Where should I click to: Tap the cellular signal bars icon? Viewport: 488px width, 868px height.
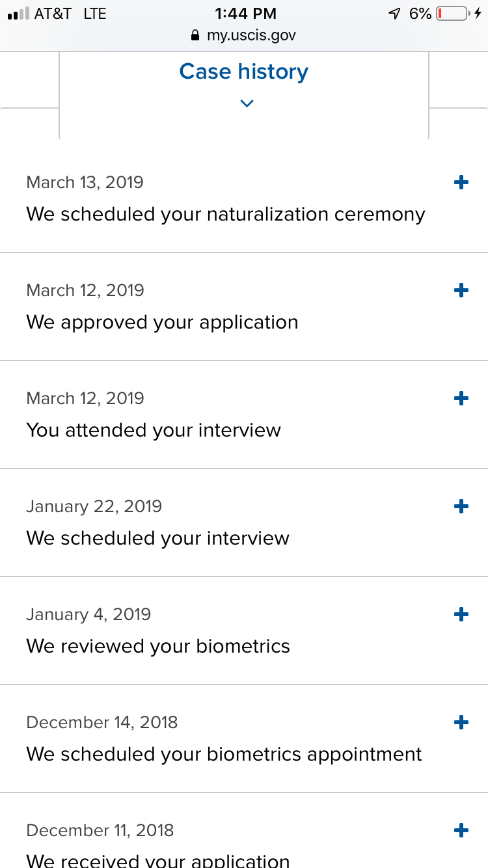click(18, 14)
